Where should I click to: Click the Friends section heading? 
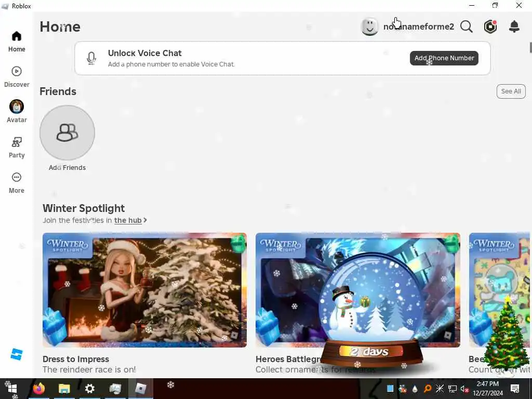(58, 91)
